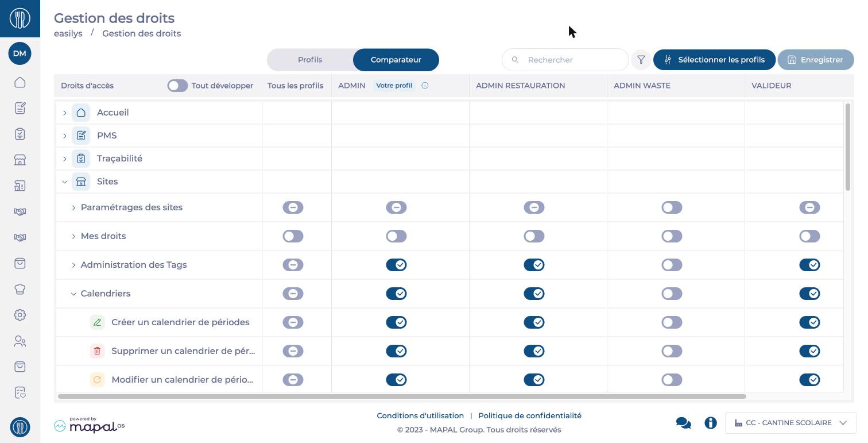This screenshot has width=868, height=443.
Task: Click the round fork-and-knife badge at sidebar bottom
Action: point(20,427)
